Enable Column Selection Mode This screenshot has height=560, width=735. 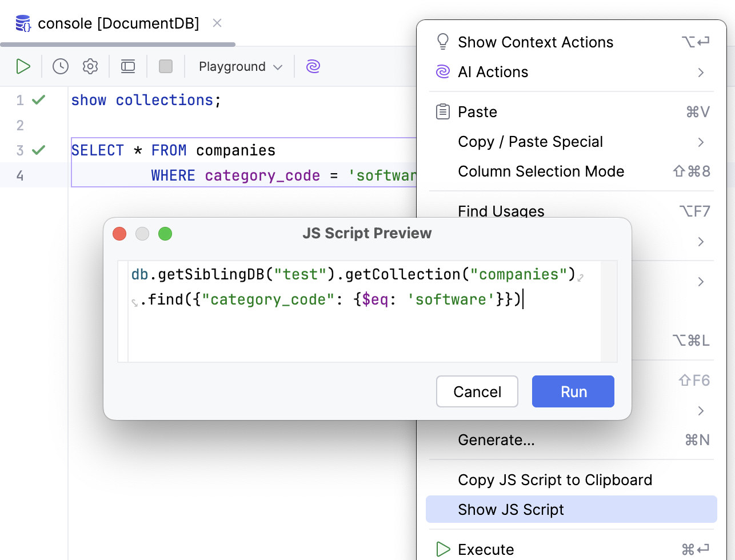(x=541, y=171)
